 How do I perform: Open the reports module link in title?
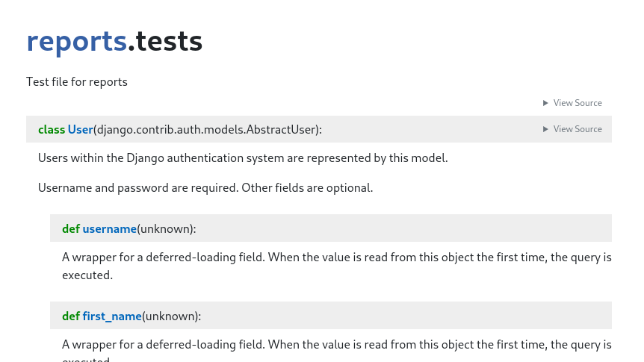(x=76, y=42)
